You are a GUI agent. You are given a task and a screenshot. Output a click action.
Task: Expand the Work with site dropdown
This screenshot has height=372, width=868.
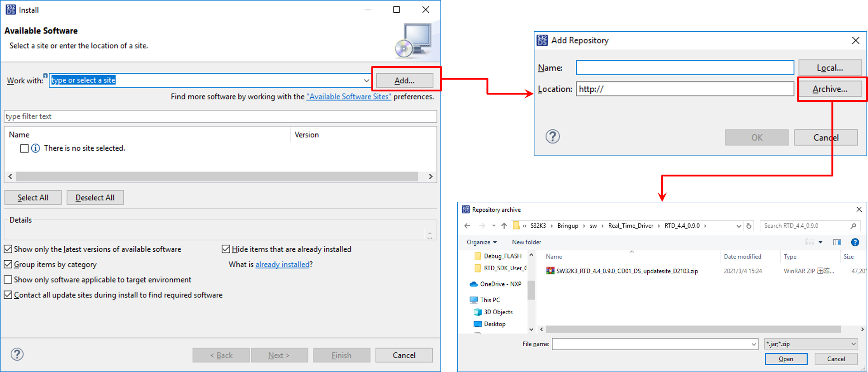pyautogui.click(x=366, y=81)
